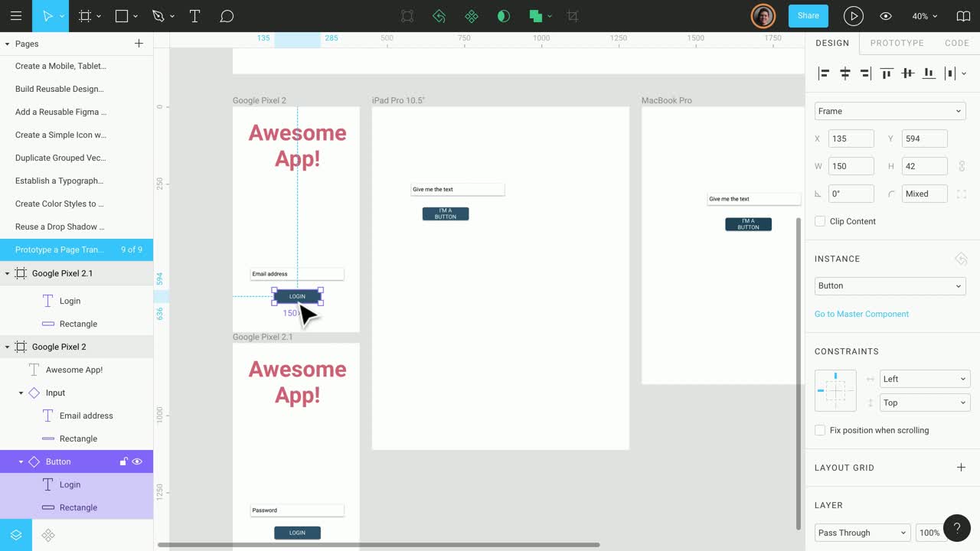
Task: Select the Comment tool
Action: tap(227, 16)
